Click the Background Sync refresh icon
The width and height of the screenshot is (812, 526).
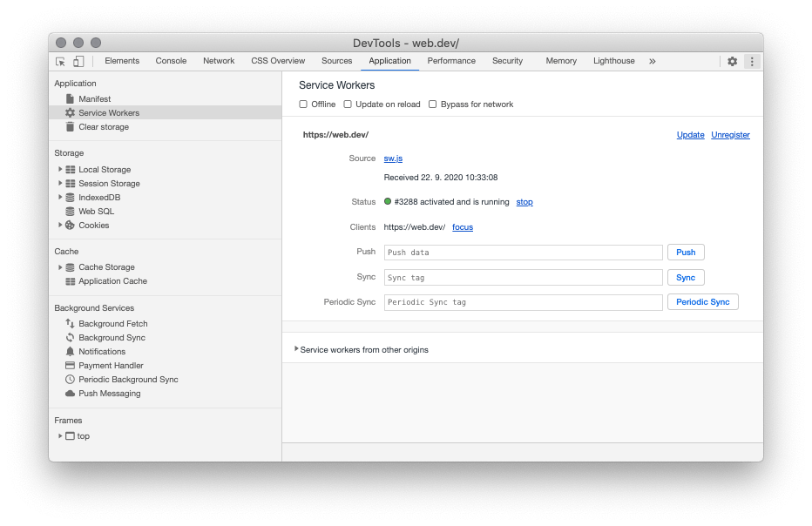(70, 337)
